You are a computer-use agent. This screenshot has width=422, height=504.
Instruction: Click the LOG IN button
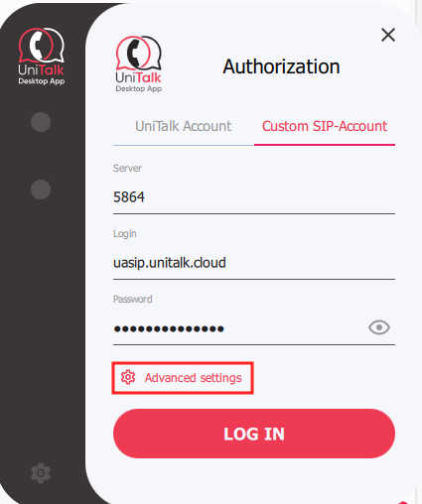(254, 434)
